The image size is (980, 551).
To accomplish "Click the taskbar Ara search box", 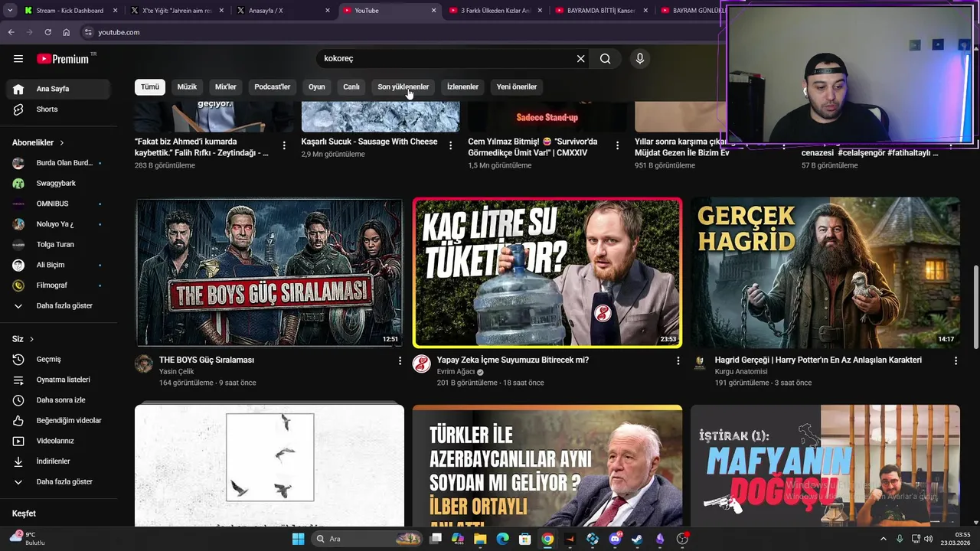I will (x=367, y=539).
